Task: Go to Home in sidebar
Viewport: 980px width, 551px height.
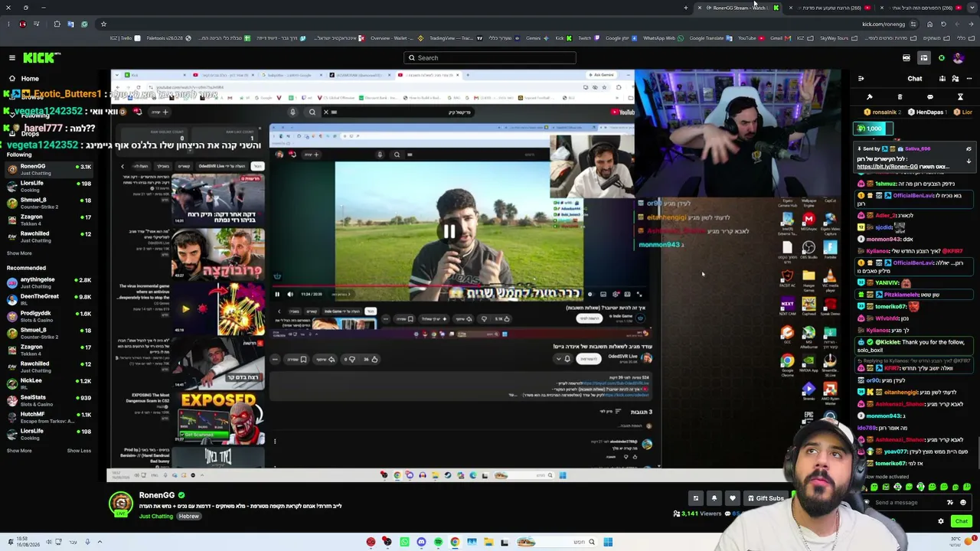Action: [x=30, y=79]
